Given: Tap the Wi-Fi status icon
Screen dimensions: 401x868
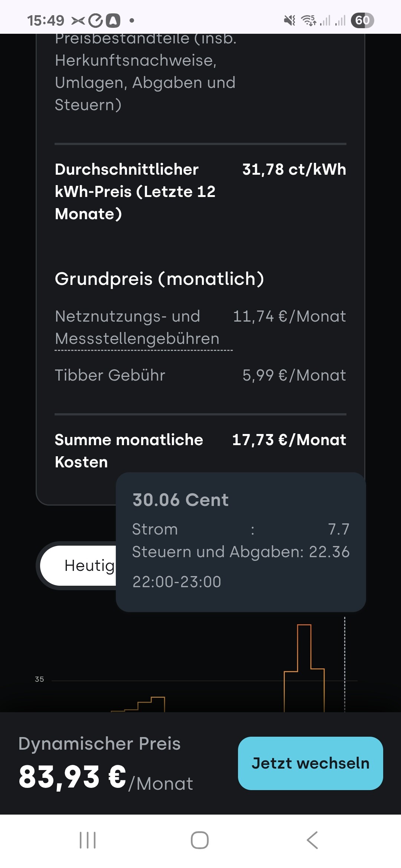Looking at the screenshot, I should click(308, 20).
